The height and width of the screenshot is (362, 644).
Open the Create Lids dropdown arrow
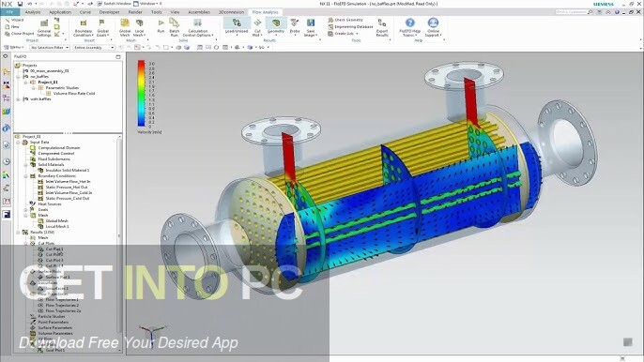click(357, 34)
